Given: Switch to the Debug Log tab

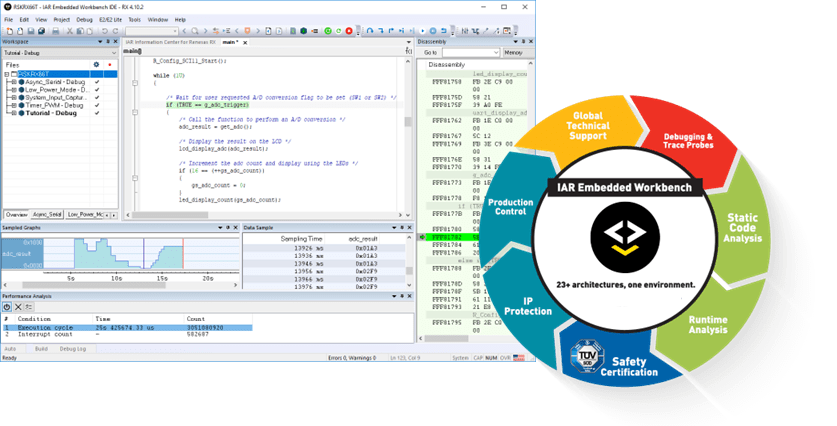Looking at the screenshot, I should coord(73,349).
